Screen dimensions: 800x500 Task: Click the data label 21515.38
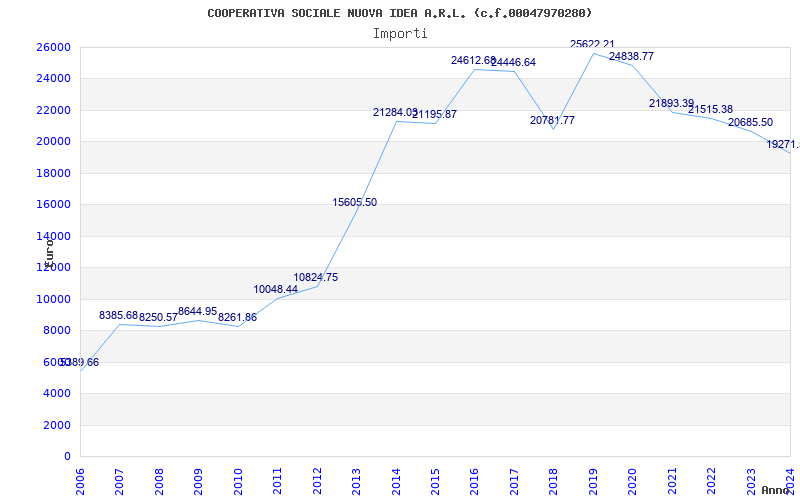(x=710, y=109)
